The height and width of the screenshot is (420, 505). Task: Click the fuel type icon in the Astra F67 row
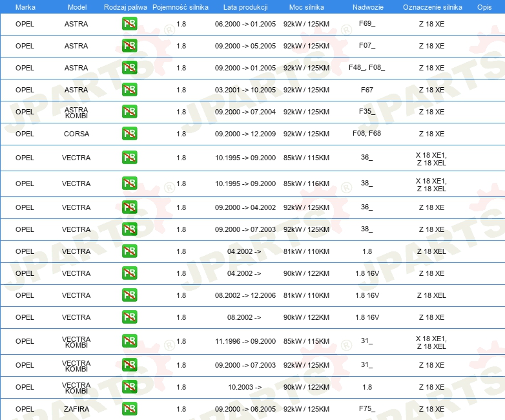coord(129,90)
